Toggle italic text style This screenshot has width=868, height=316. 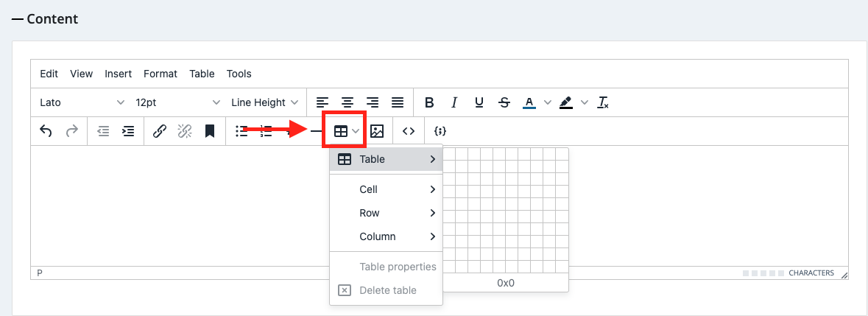pos(454,102)
